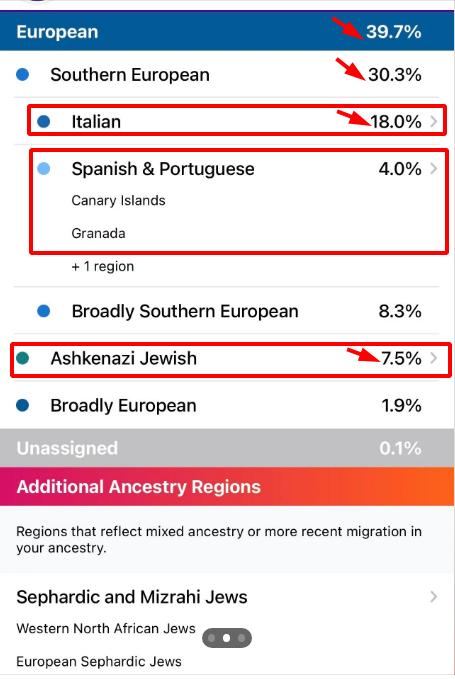Click the Additional Ancestry Regions header
The height and width of the screenshot is (679, 455).
(227, 486)
